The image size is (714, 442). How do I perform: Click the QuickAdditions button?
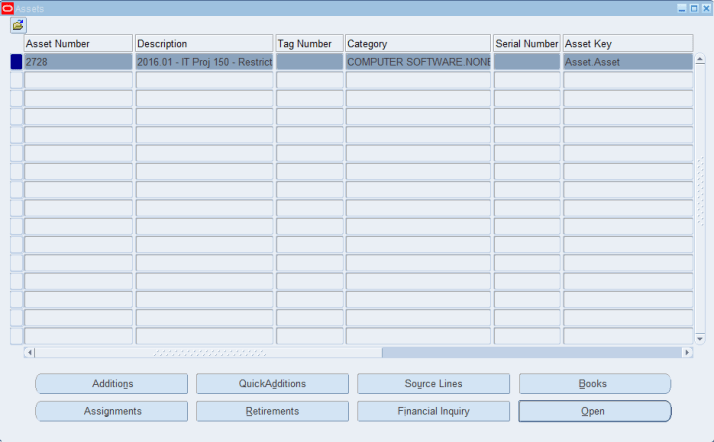coord(272,384)
